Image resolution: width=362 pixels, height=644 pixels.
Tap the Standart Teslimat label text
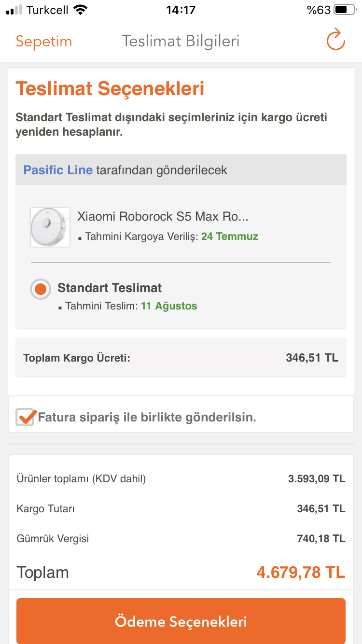[110, 288]
